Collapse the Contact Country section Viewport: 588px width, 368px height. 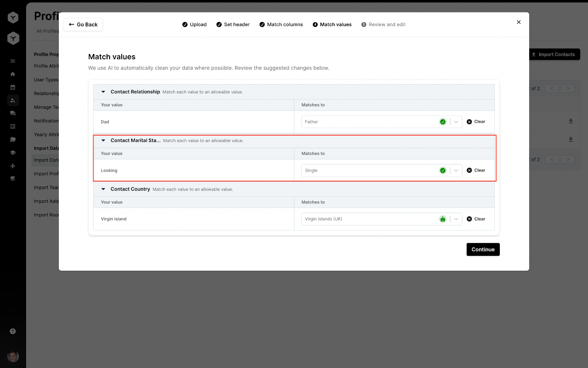click(x=103, y=189)
